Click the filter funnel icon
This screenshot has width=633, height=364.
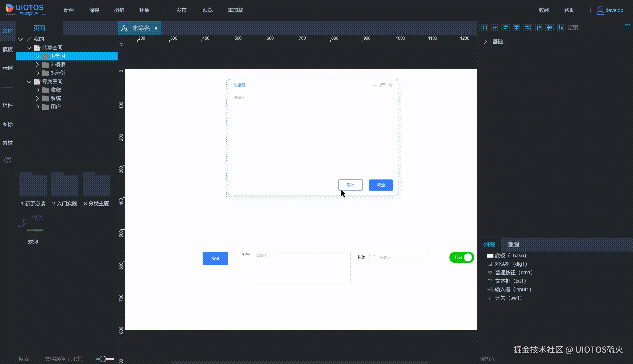(x=627, y=27)
